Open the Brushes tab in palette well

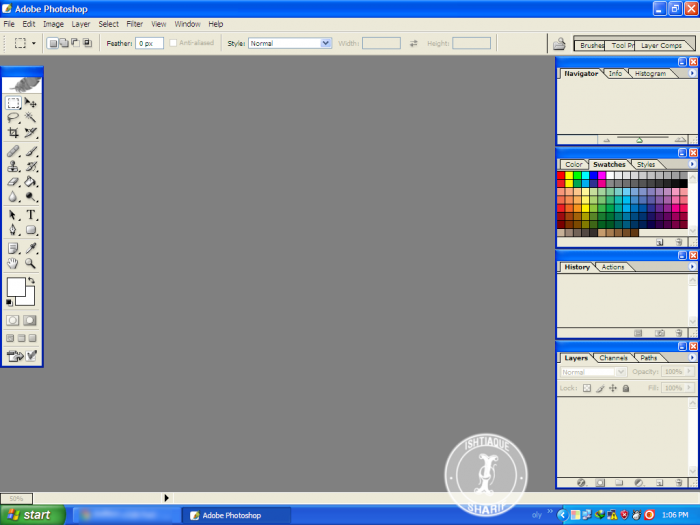click(x=591, y=46)
